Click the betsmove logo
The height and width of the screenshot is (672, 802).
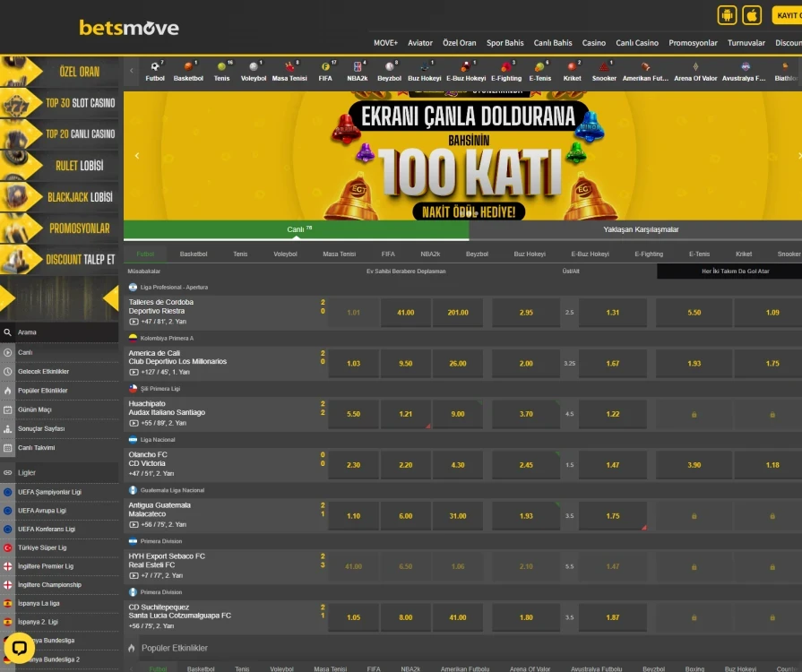point(129,28)
